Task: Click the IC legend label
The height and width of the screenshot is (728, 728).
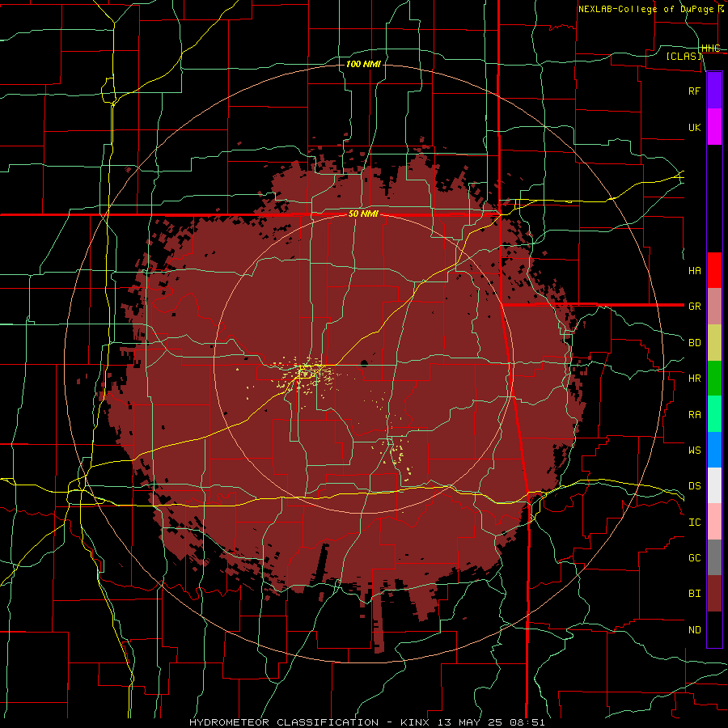Action: point(694,522)
